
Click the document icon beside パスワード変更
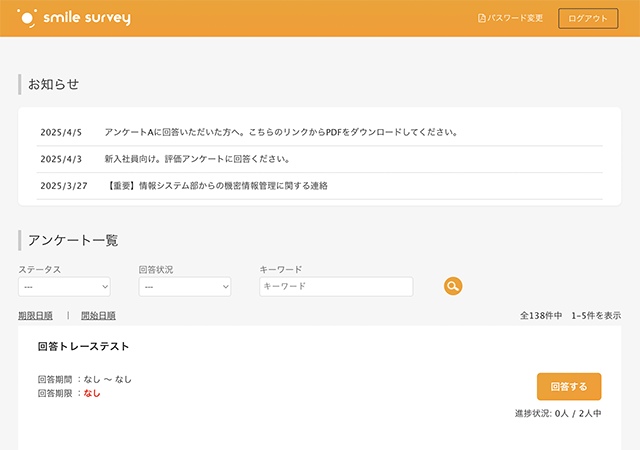(481, 19)
